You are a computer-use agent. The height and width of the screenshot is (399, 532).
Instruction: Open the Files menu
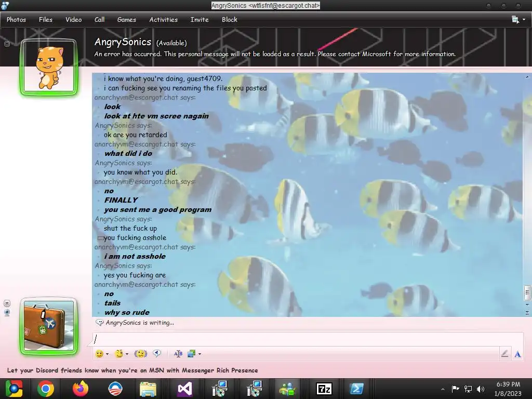pyautogui.click(x=46, y=20)
